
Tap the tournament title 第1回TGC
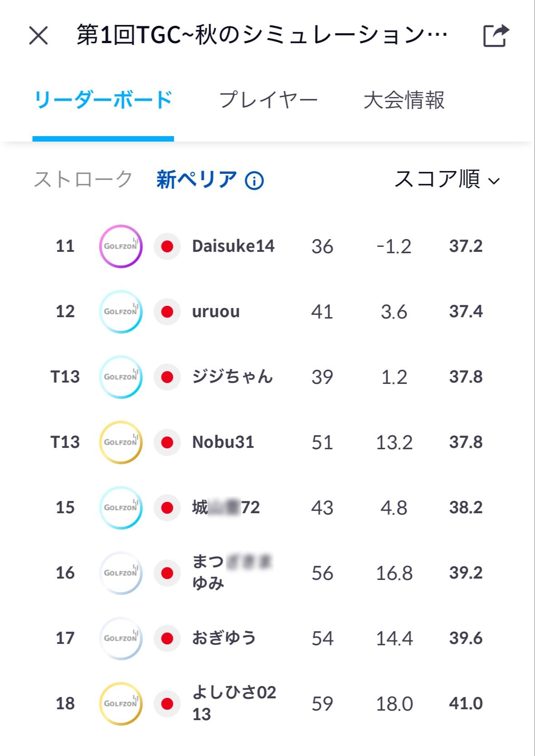262,35
